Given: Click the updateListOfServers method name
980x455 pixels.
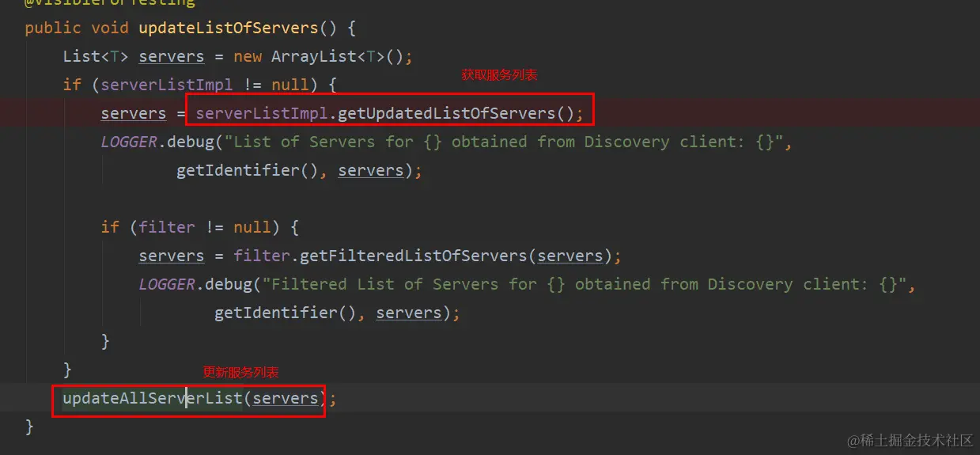Looking at the screenshot, I should 229,28.
